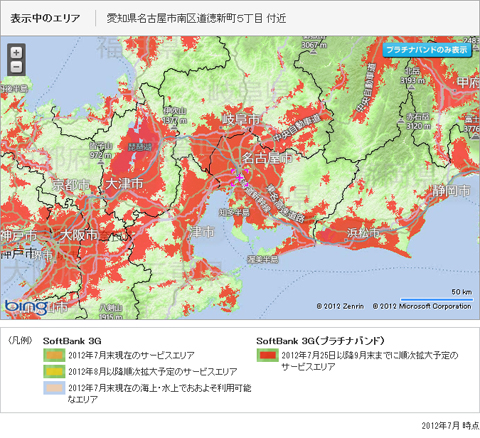
Task: Click peach swatch for sea coverage area
Action: 54,388
